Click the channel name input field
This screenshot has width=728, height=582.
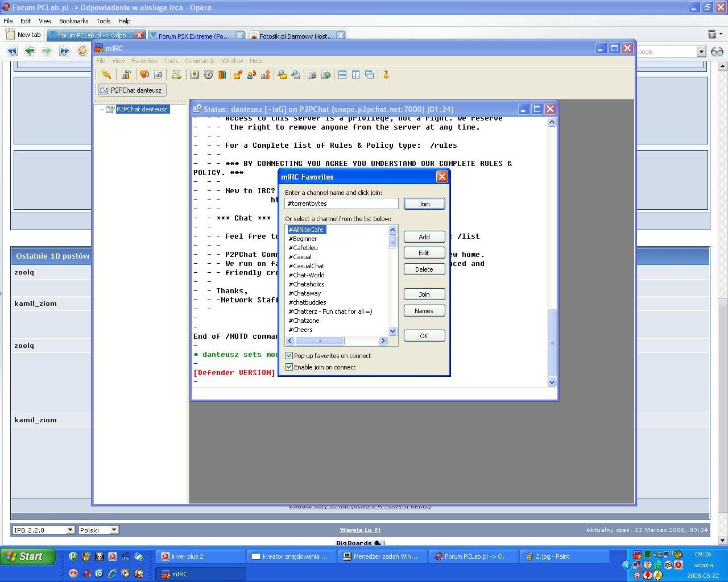pyautogui.click(x=341, y=203)
